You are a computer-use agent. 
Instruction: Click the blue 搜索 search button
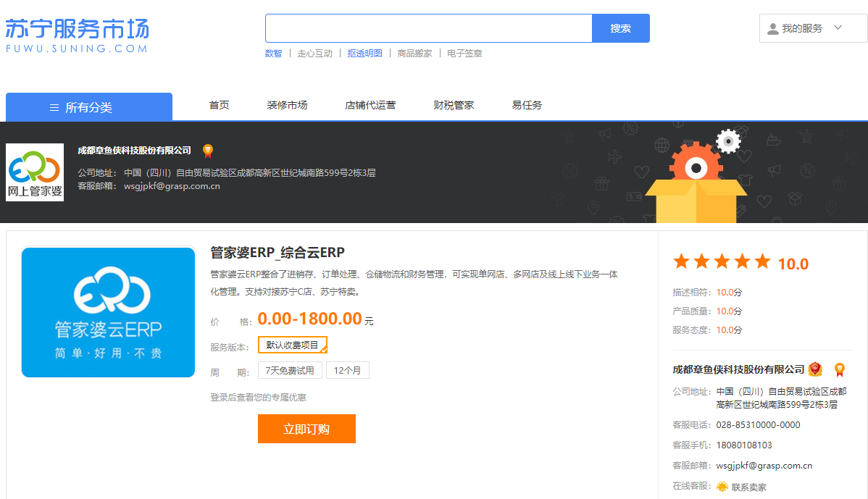620,28
